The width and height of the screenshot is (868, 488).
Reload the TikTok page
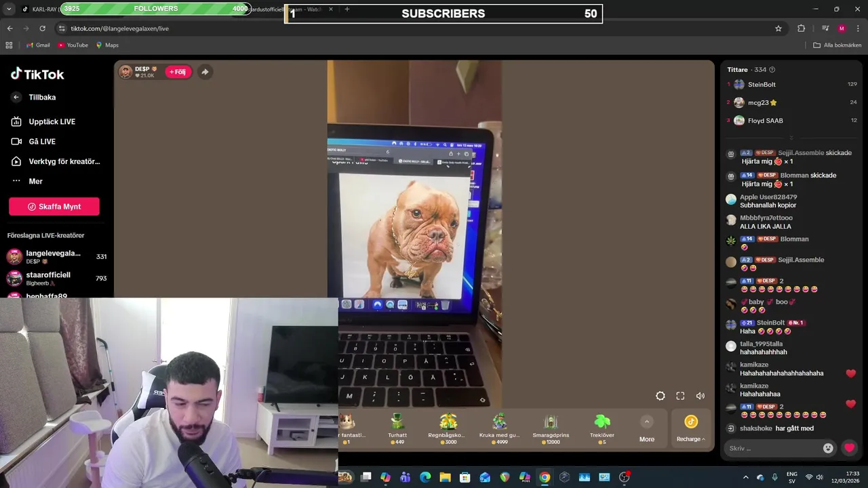42,28
